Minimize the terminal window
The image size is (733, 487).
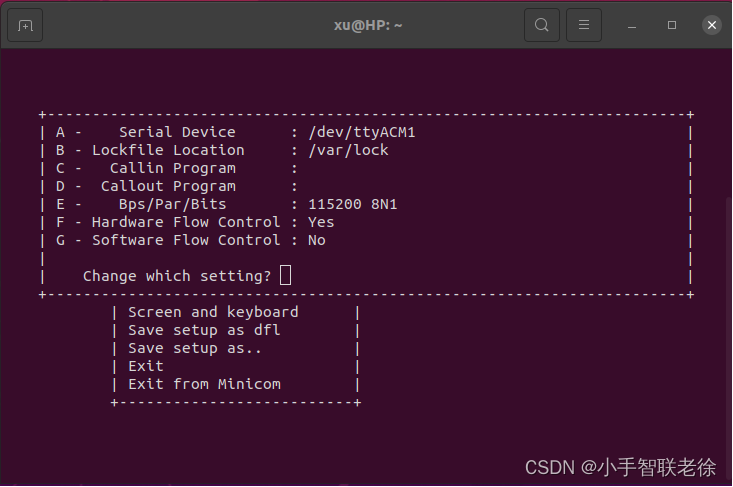coord(632,25)
